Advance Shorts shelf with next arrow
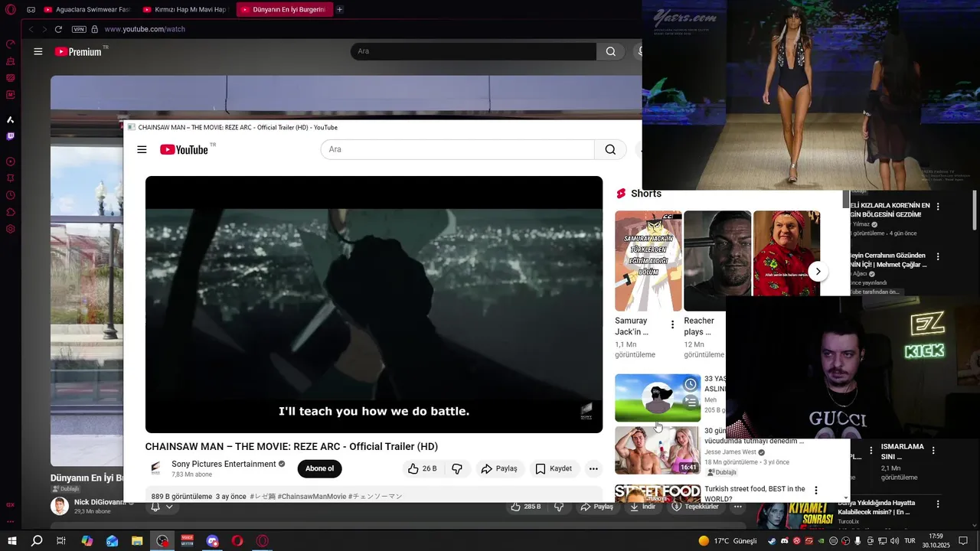This screenshot has width=980, height=551. (818, 272)
